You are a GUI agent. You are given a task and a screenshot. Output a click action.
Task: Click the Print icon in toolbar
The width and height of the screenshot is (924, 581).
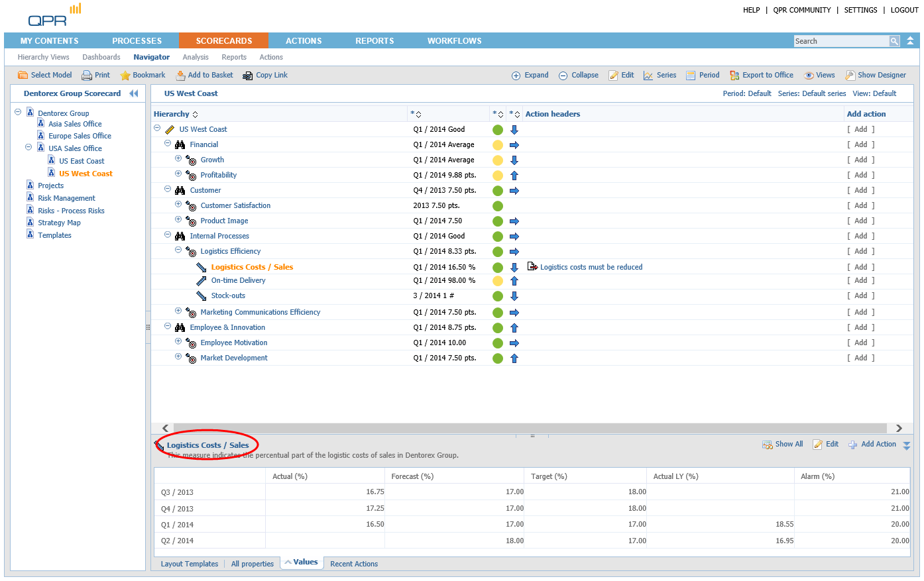[x=87, y=76]
